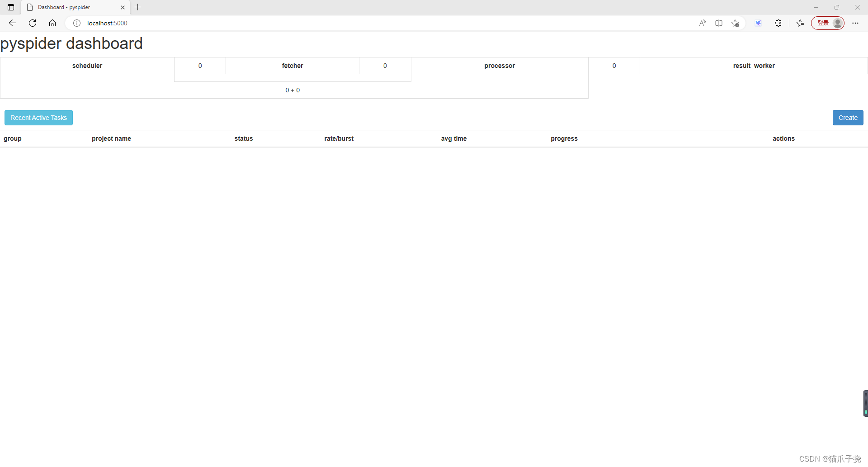
Task: Click the avg time column header
Action: (x=454, y=138)
